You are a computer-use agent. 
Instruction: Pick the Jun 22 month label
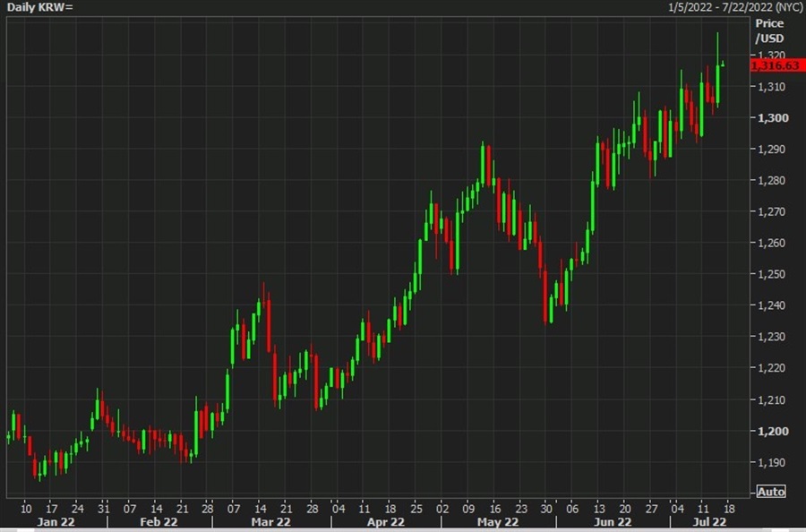(x=612, y=521)
